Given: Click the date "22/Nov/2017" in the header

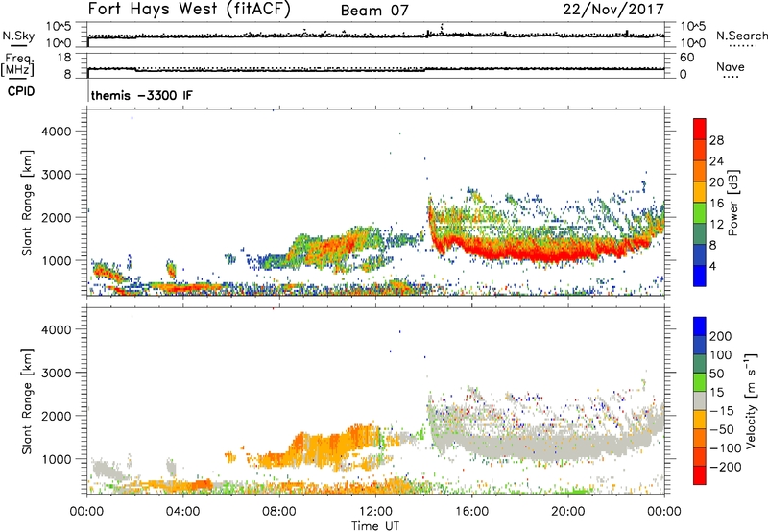Looking at the screenshot, I should [x=613, y=9].
